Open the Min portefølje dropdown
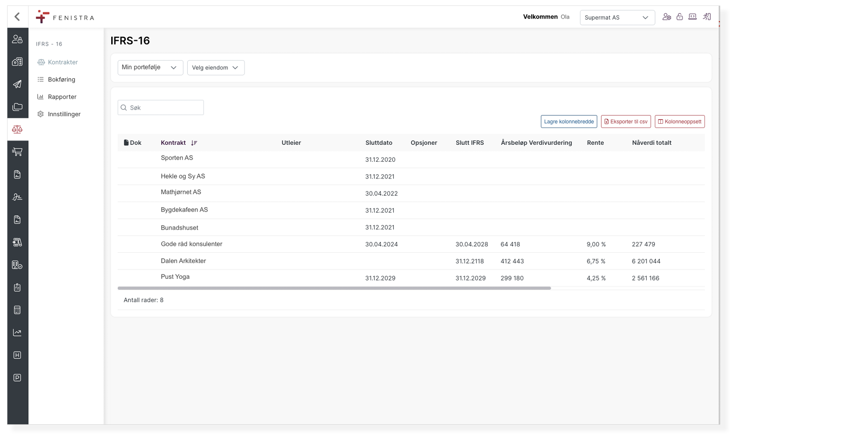868x434 pixels. (x=150, y=67)
